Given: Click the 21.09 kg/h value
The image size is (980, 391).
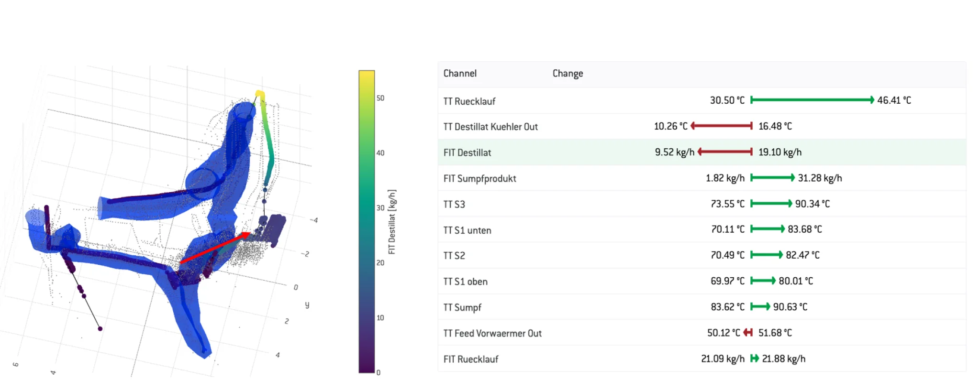Looking at the screenshot, I should (x=723, y=358).
